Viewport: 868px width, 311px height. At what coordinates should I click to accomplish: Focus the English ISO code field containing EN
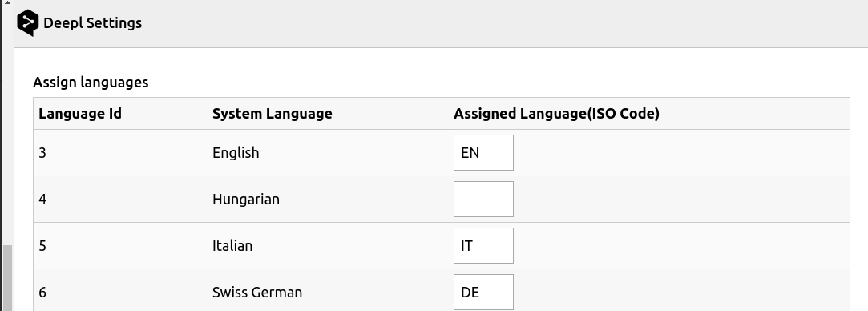tap(483, 153)
